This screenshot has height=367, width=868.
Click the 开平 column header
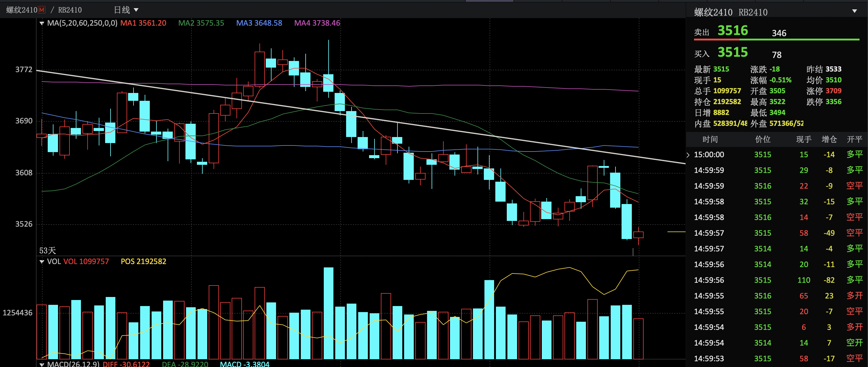click(x=854, y=139)
